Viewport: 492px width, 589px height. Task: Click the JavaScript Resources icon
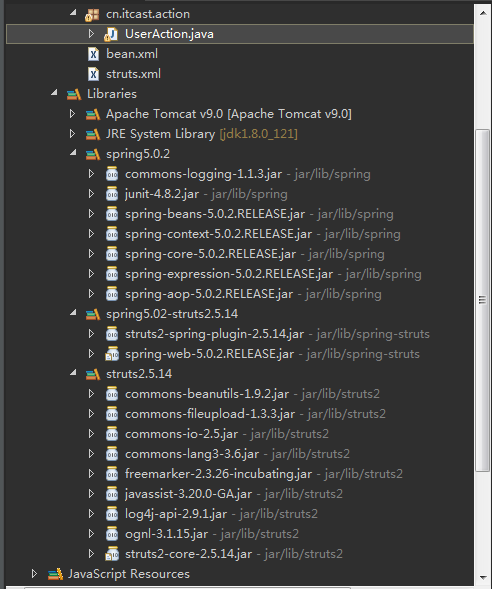point(55,574)
